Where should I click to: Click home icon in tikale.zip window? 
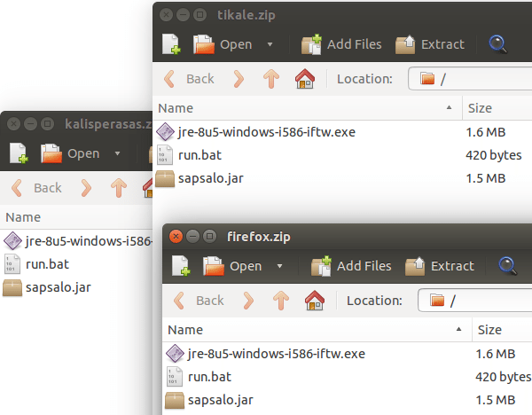tap(305, 79)
